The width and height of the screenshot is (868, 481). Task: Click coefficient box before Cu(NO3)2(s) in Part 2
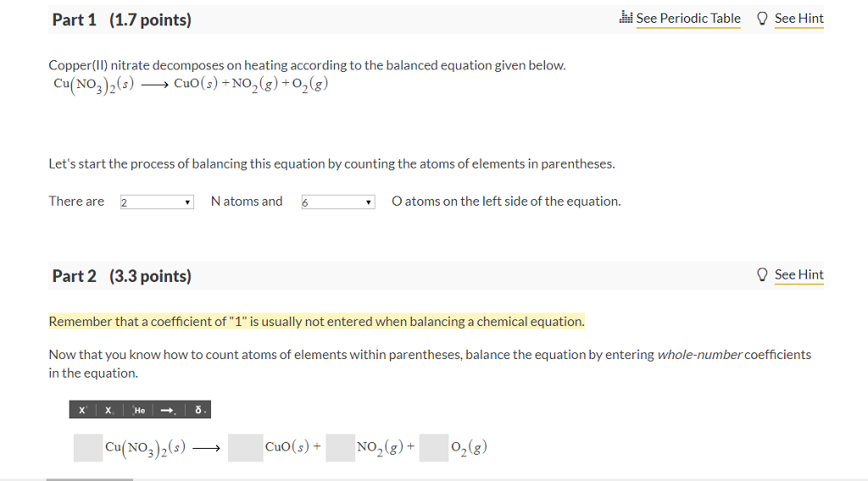click(88, 448)
